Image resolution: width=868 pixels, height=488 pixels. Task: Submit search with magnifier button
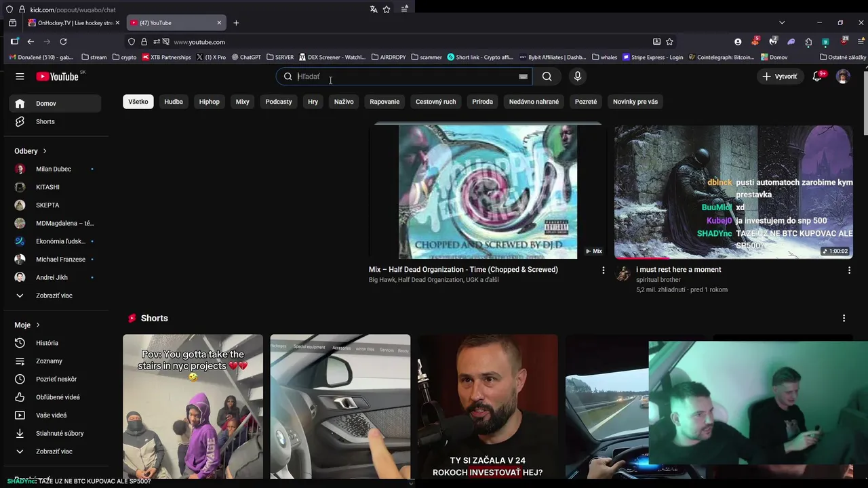point(547,77)
